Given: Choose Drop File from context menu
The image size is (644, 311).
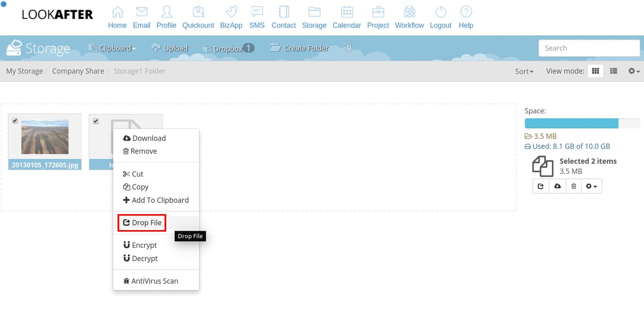Looking at the screenshot, I should click(142, 223).
